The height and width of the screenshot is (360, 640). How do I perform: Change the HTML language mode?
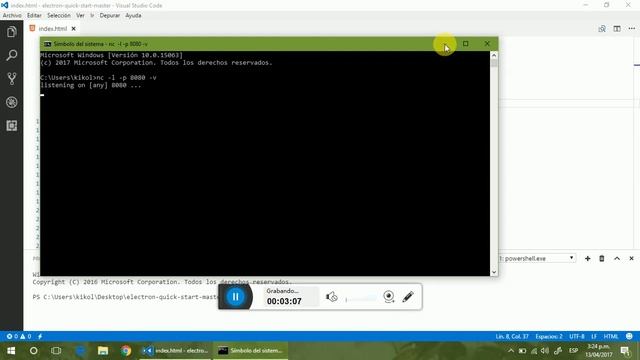point(611,336)
